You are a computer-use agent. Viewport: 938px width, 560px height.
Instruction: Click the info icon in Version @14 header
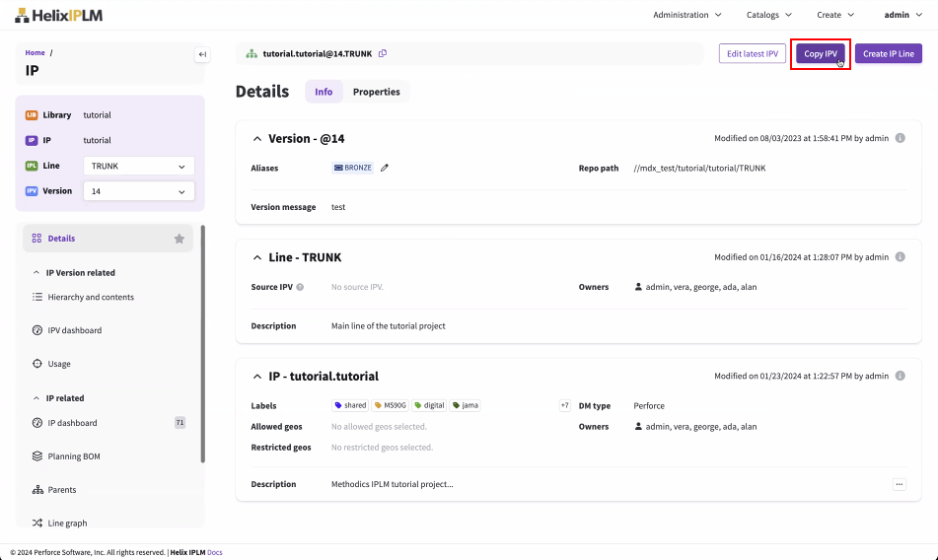900,139
